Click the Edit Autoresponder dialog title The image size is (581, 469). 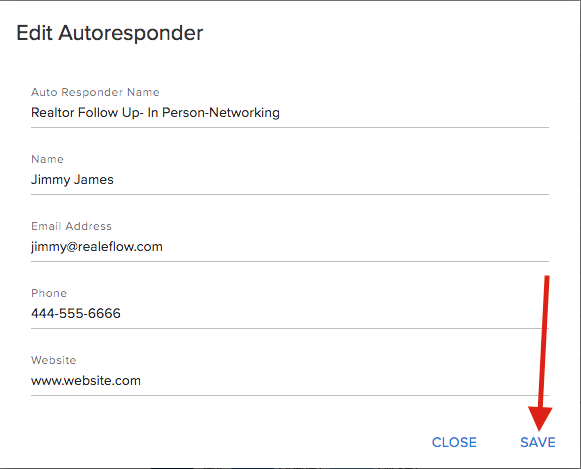tap(110, 33)
